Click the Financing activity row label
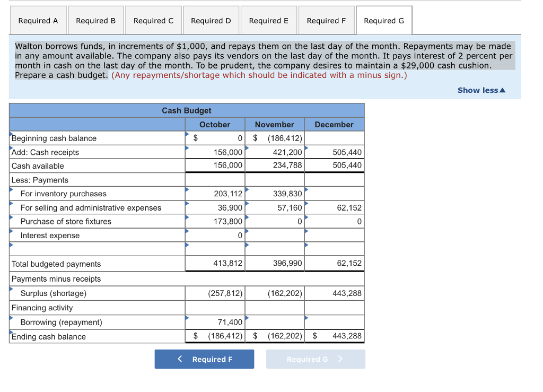The width and height of the screenshot is (543, 392). pos(42,308)
